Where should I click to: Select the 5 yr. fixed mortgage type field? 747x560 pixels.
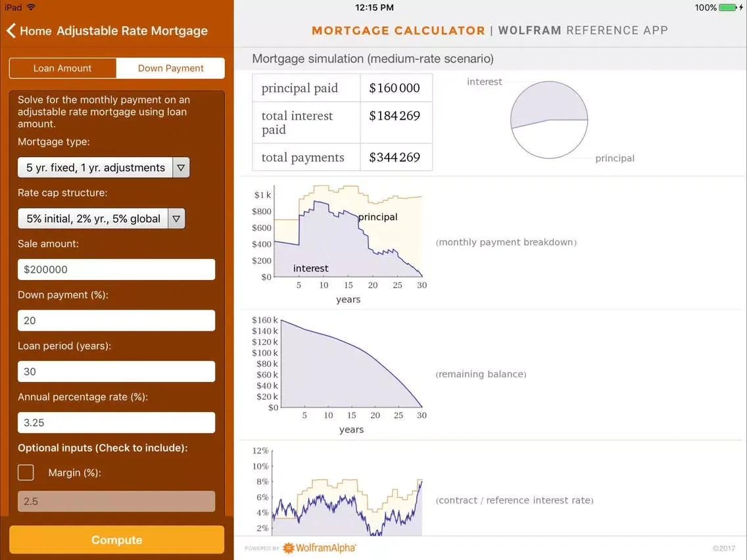click(95, 168)
